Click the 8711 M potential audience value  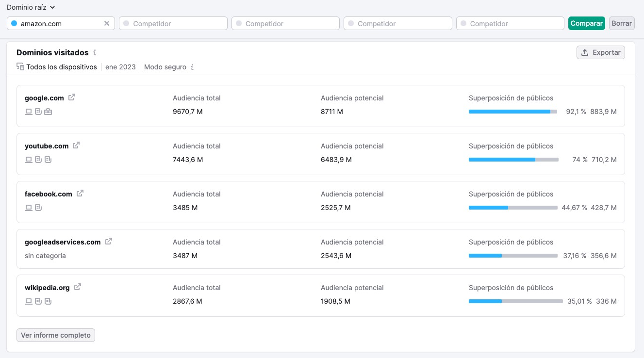pos(332,112)
